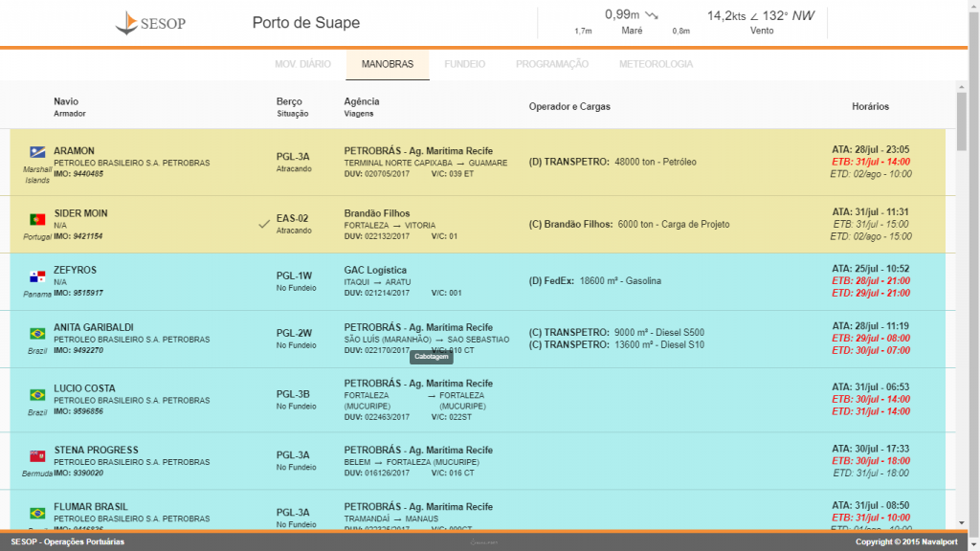Select ship name ANITA GARIBALDI
The image size is (980, 551).
[94, 327]
